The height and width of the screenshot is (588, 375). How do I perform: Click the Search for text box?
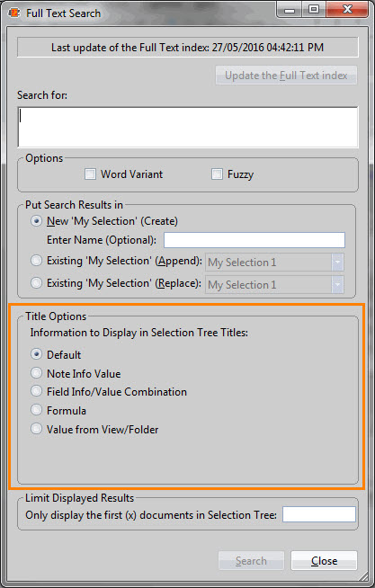pyautogui.click(x=188, y=127)
